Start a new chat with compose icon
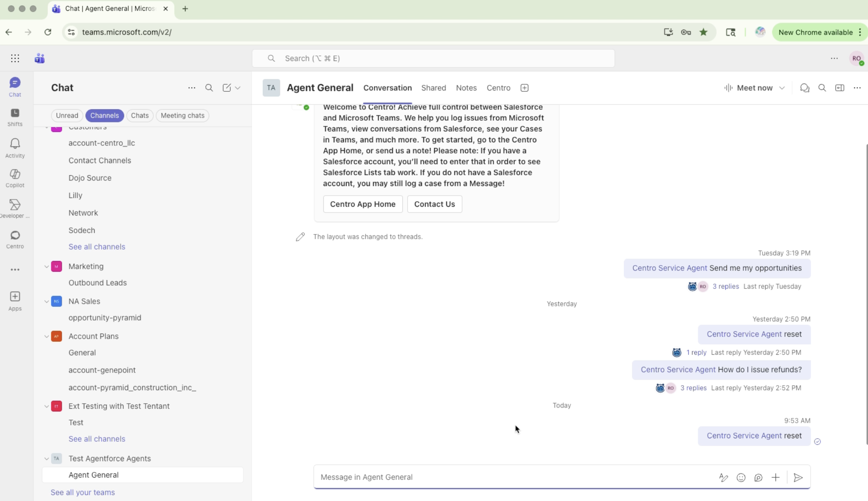 click(227, 88)
